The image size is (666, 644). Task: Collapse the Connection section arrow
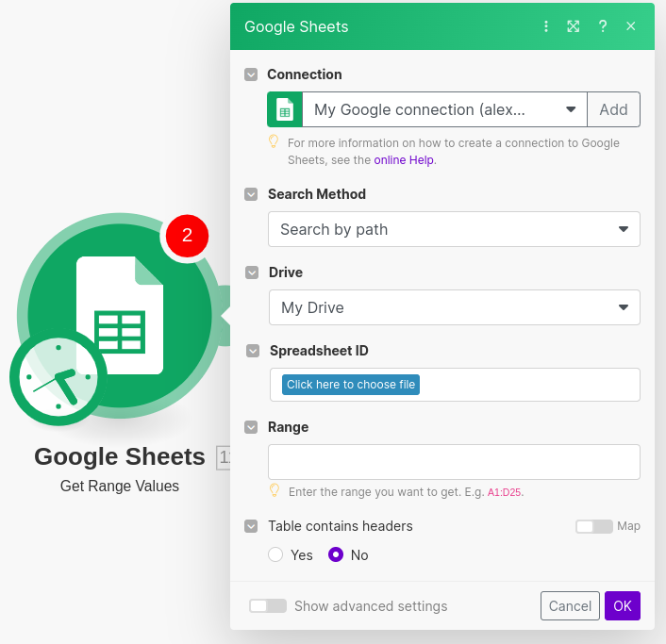[251, 74]
